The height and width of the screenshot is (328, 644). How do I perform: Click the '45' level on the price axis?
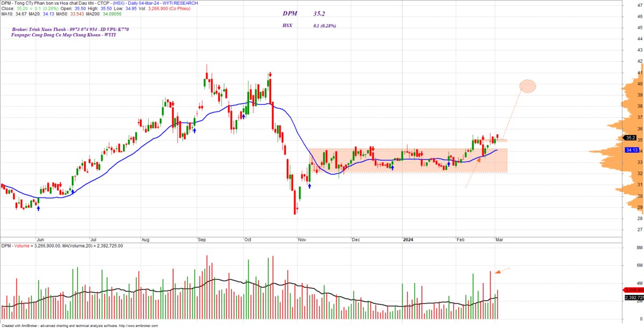point(640,27)
